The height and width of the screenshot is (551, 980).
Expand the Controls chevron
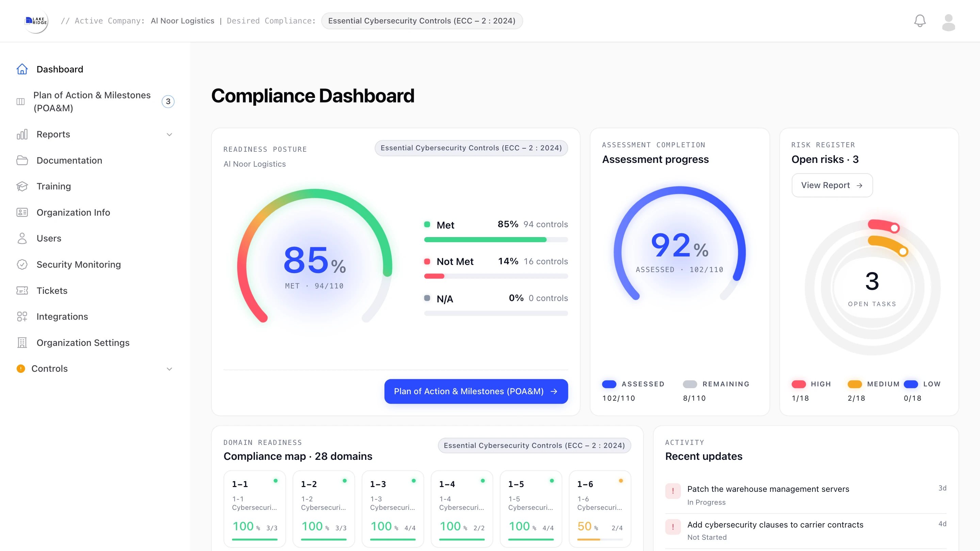coord(169,368)
